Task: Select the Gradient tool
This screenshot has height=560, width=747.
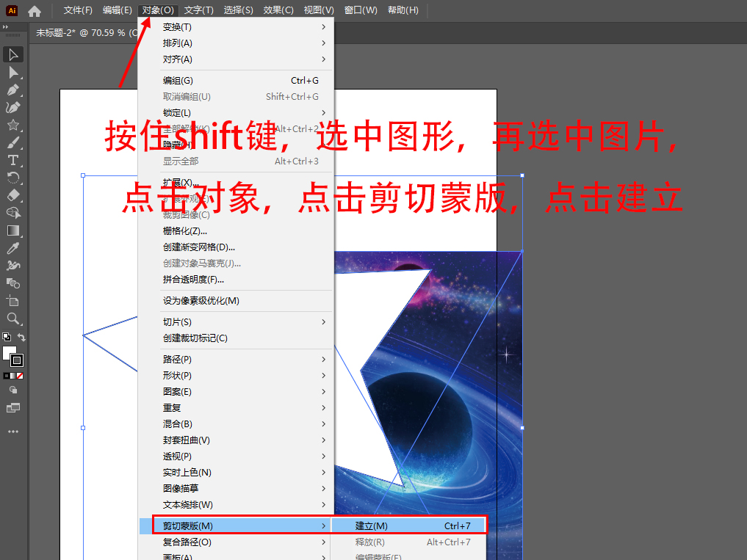Action: (13, 230)
